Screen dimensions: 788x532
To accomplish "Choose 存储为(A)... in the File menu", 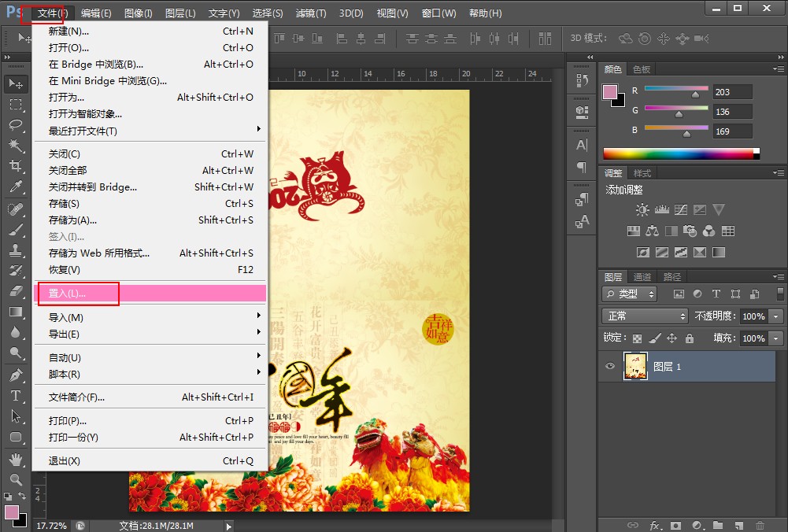I will point(150,220).
